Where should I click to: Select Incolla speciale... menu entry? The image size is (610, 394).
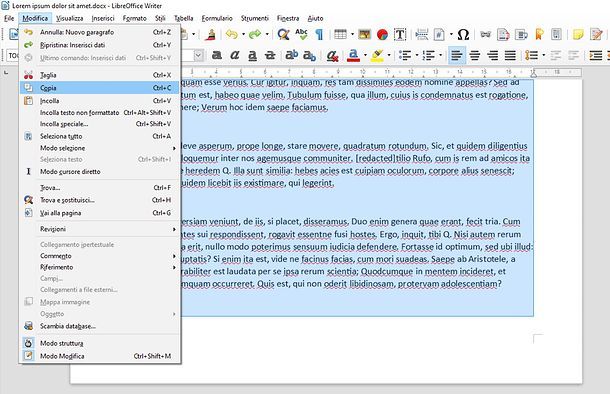coord(100,124)
